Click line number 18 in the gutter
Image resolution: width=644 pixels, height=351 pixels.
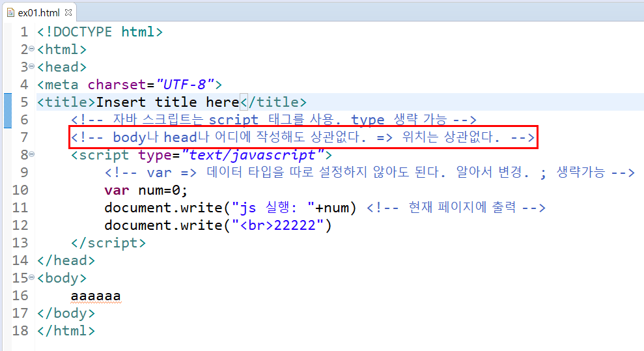click(20, 331)
